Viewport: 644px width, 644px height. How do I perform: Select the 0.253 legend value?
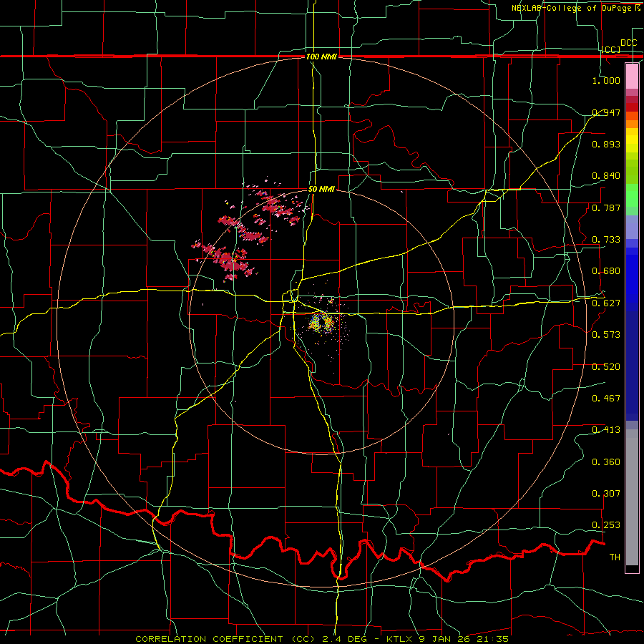click(x=606, y=525)
